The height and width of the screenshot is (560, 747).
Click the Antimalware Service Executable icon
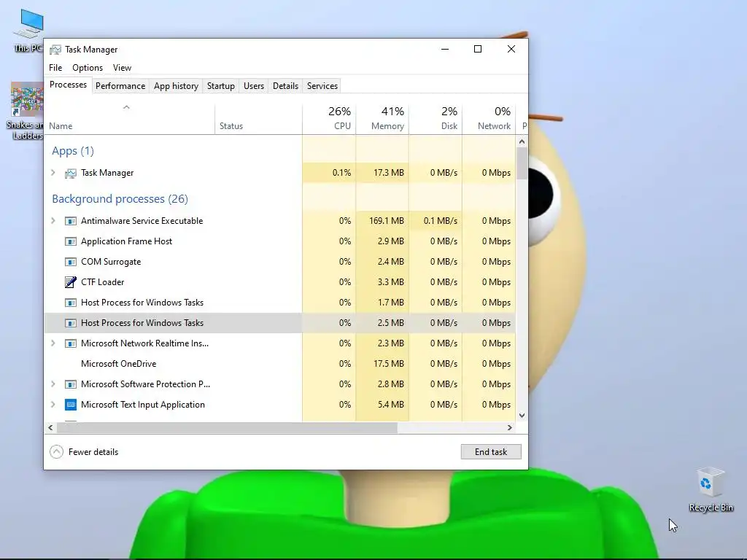tap(71, 221)
